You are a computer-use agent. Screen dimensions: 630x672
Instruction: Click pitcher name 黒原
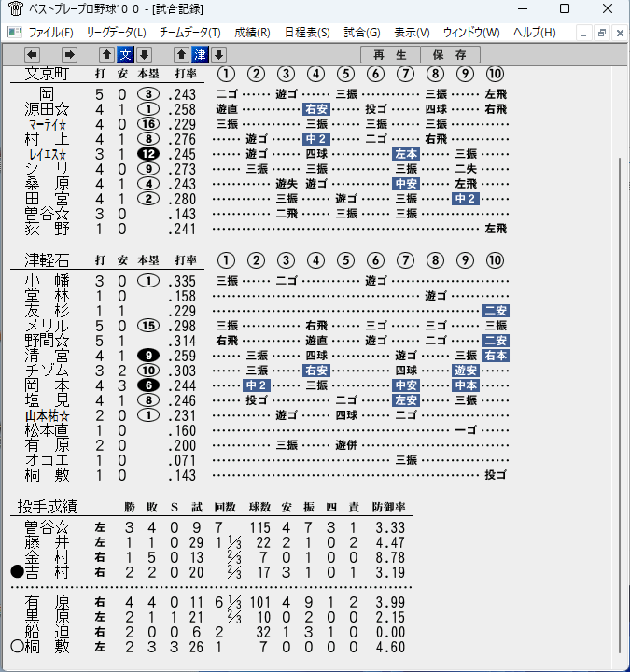[x=47, y=617]
